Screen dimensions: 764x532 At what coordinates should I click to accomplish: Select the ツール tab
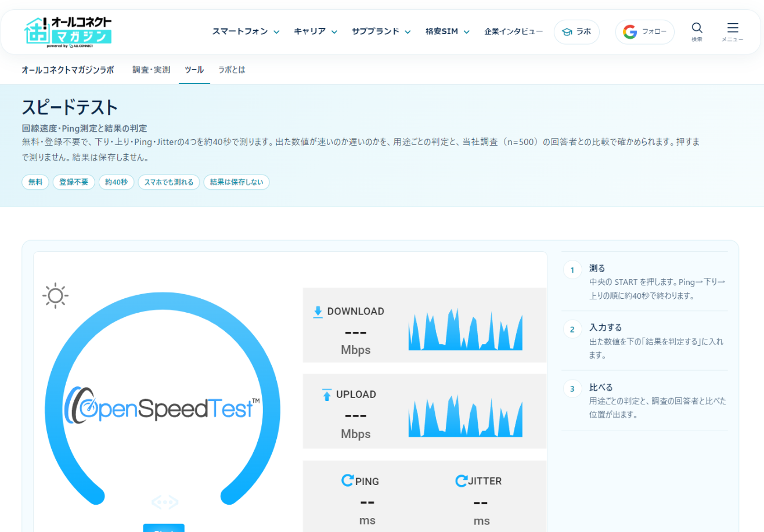(x=194, y=70)
